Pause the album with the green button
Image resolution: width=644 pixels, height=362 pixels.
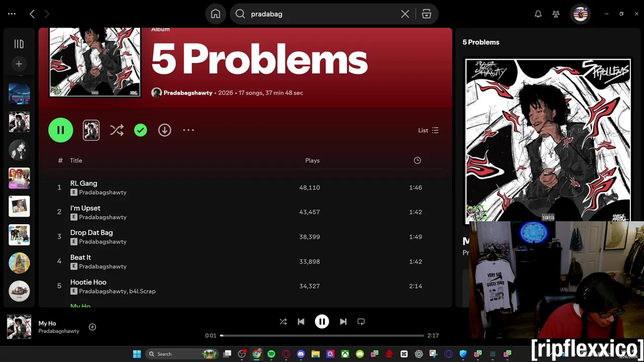click(60, 130)
